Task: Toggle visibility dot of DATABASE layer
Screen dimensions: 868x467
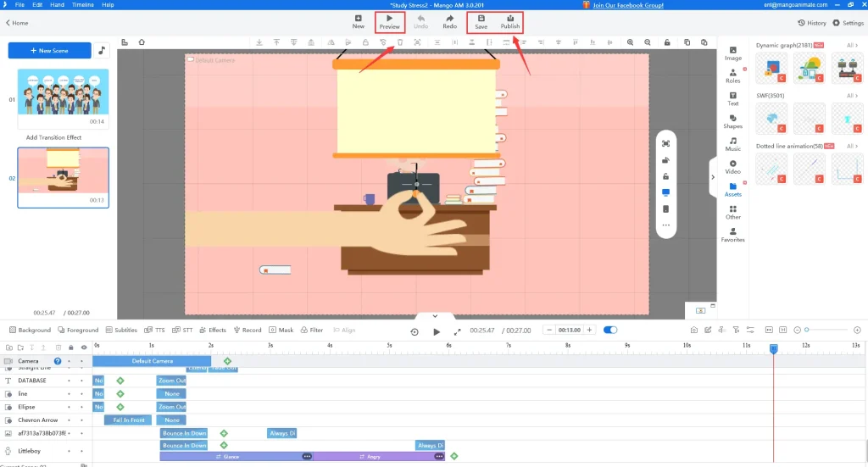Action: pyautogui.click(x=81, y=381)
